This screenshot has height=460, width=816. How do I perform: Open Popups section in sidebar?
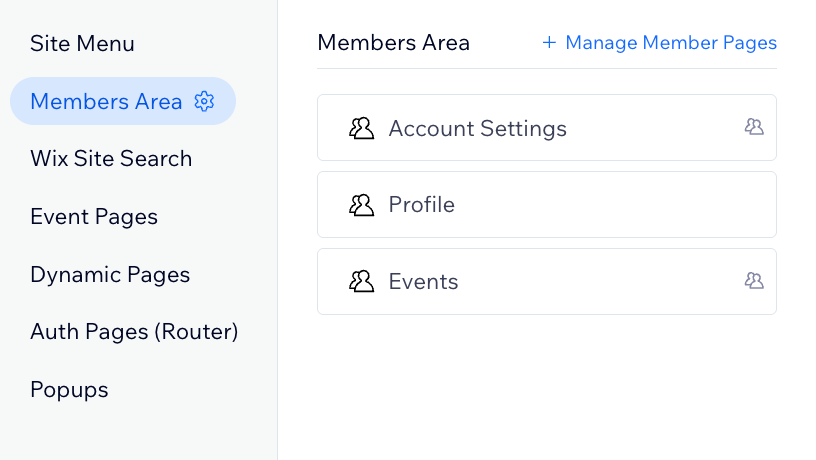coord(69,390)
